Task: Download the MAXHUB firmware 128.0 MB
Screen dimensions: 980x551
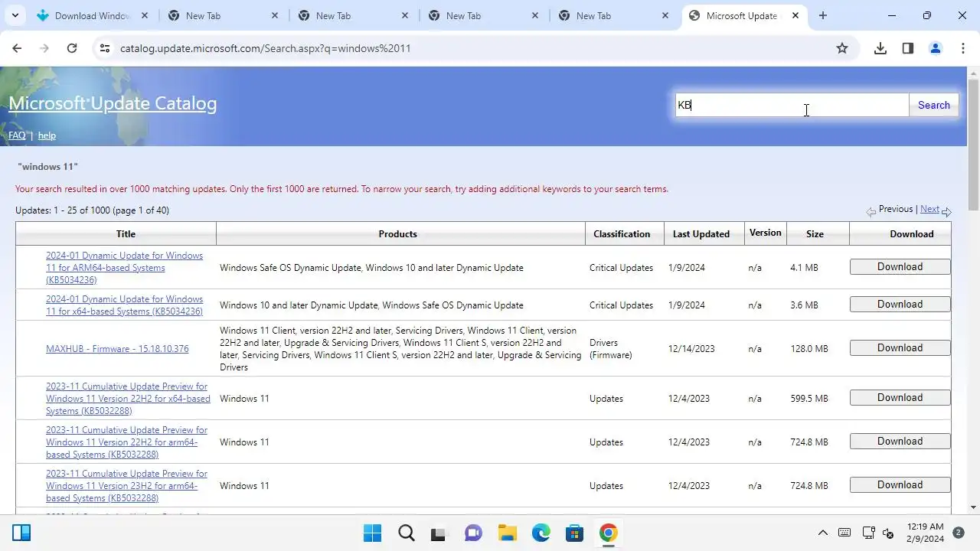Action: (x=900, y=348)
